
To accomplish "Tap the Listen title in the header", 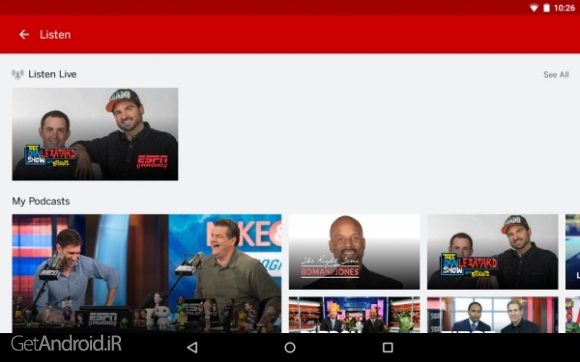I will [55, 34].
